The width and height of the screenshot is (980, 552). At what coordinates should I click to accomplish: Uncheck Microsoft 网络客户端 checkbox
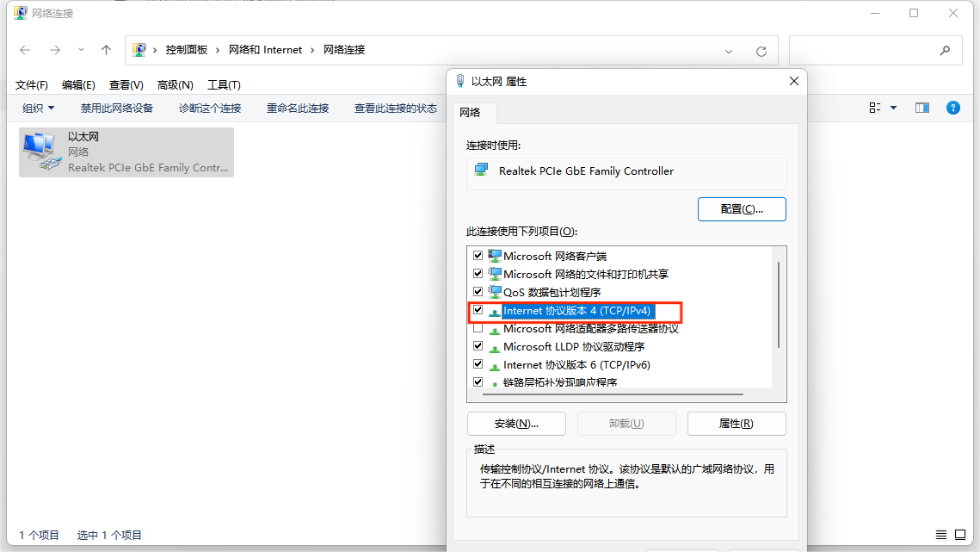coord(478,256)
